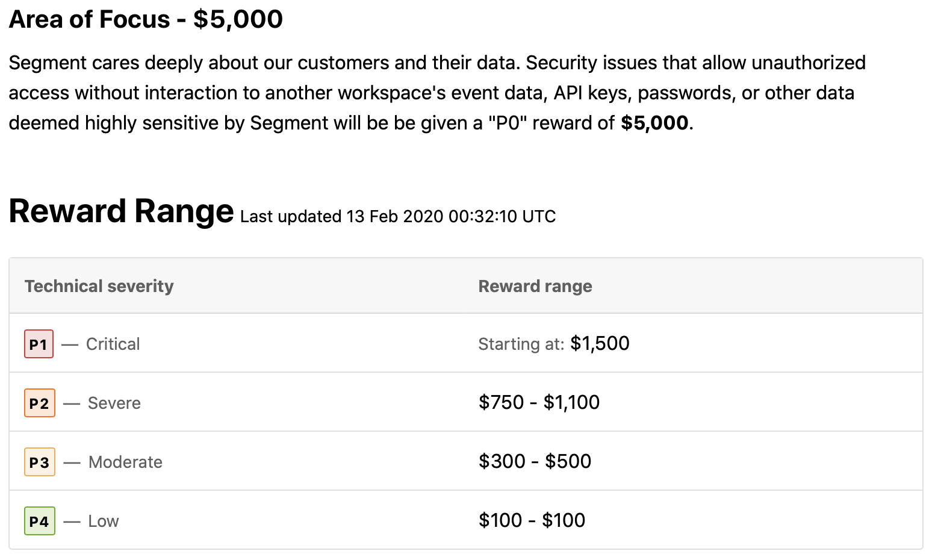Click the "P0" reward text in paragraph

coord(550,123)
